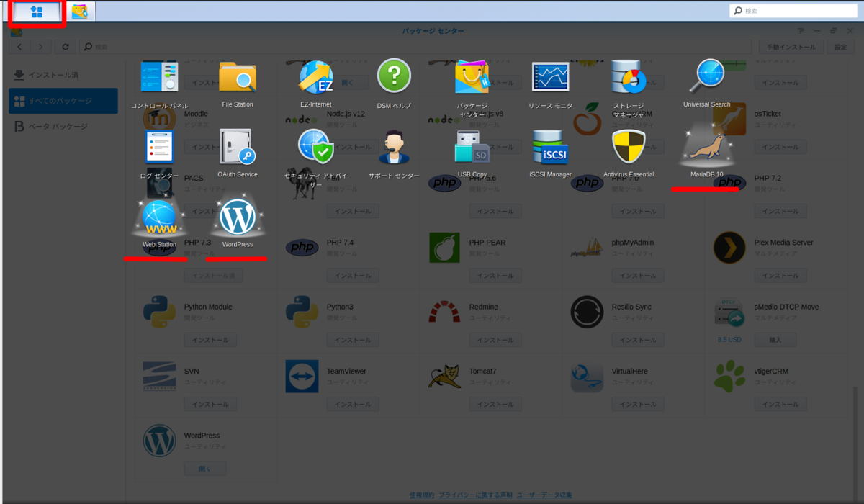
Task: Select ベータ パッケージ sidebar item
Action: point(63,127)
